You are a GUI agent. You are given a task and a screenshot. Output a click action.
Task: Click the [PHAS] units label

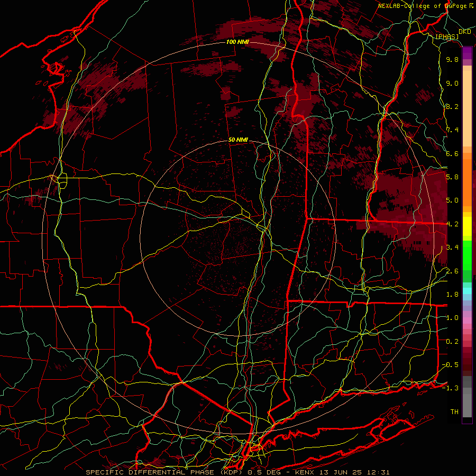(447, 37)
